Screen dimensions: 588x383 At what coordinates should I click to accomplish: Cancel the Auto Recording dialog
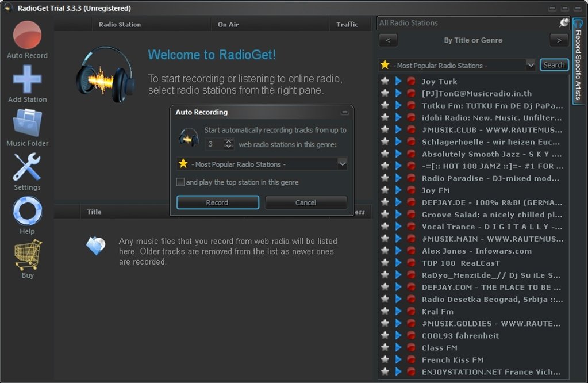[x=306, y=202]
